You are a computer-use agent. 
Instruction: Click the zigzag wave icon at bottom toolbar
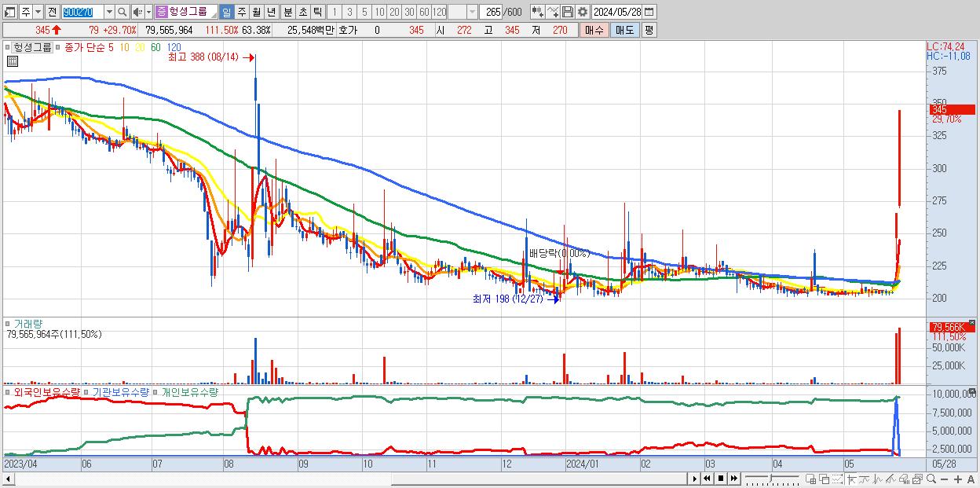878,479
